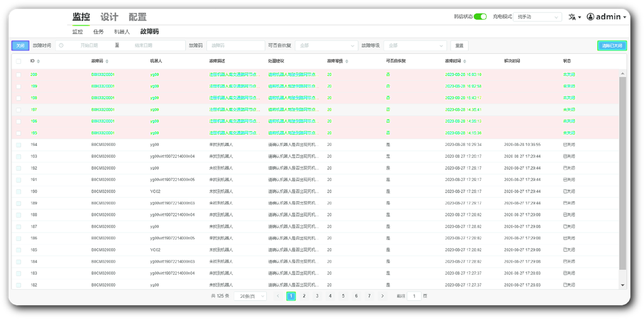Go to page 7
The height and width of the screenshot is (319, 644).
369,296
